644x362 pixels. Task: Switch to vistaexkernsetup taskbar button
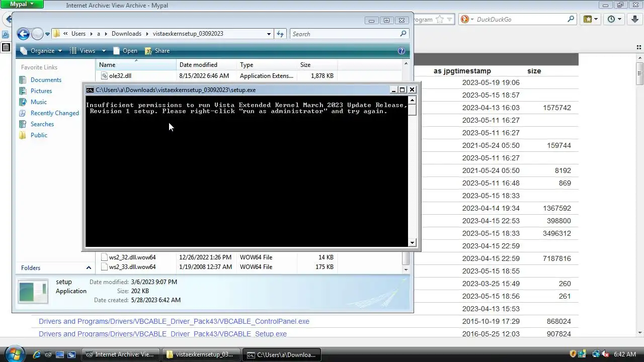pos(201,354)
